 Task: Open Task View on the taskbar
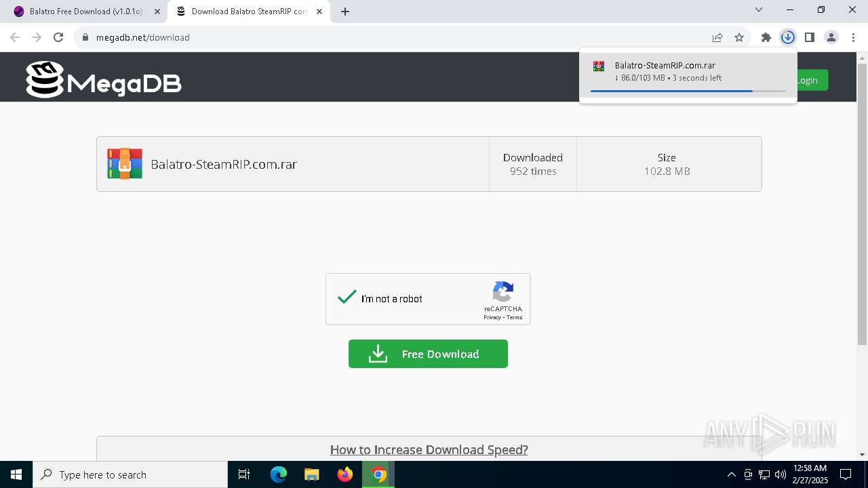click(x=244, y=474)
